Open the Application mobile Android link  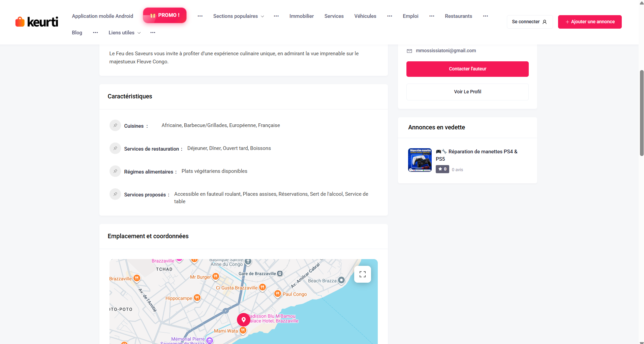point(102,16)
